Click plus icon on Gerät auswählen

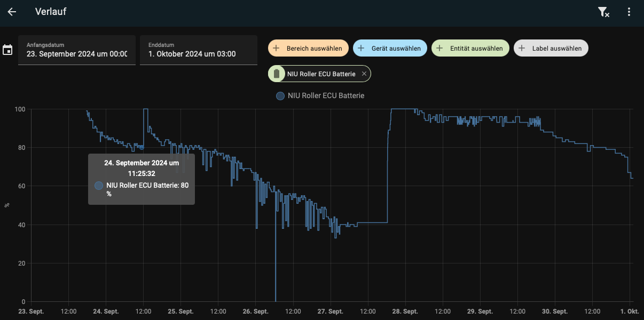point(361,48)
